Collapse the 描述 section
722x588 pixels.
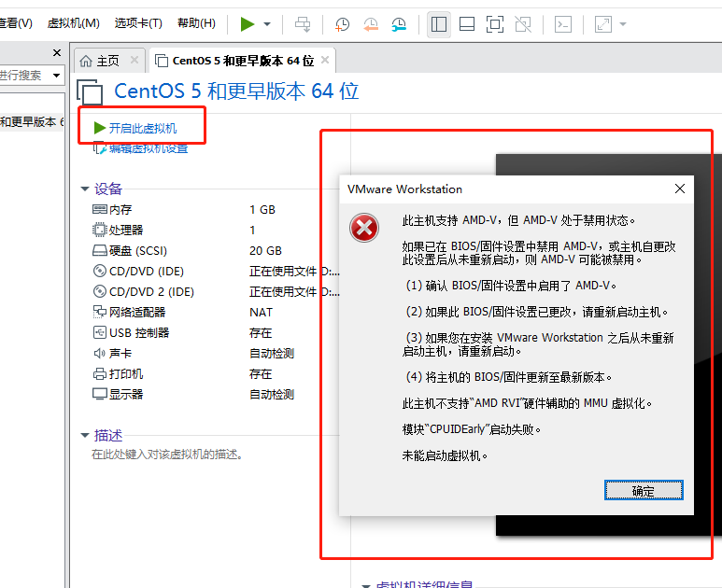click(x=85, y=435)
